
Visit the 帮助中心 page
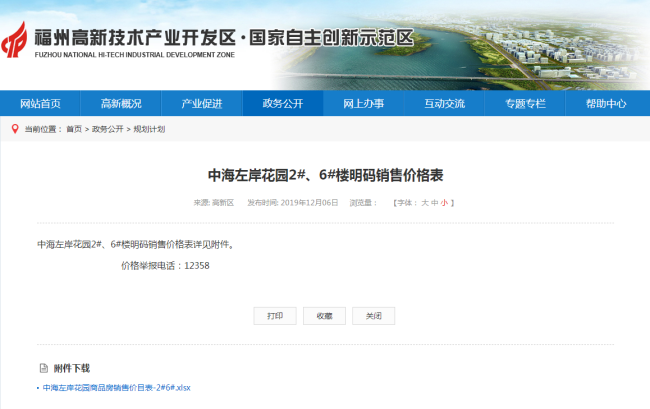tap(606, 103)
